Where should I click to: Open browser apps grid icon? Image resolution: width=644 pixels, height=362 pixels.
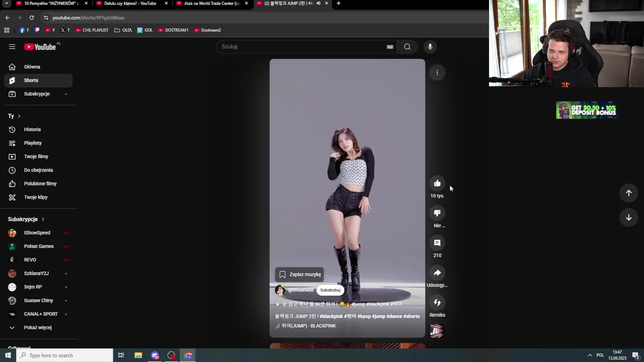point(7,30)
